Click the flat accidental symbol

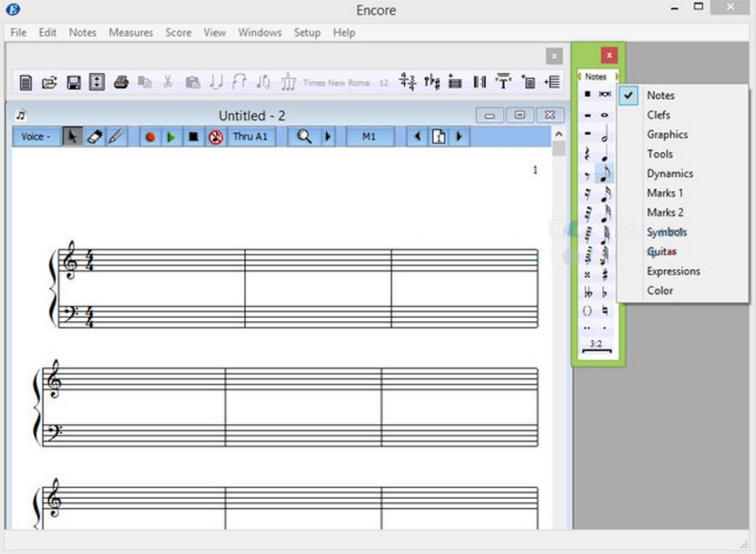605,293
